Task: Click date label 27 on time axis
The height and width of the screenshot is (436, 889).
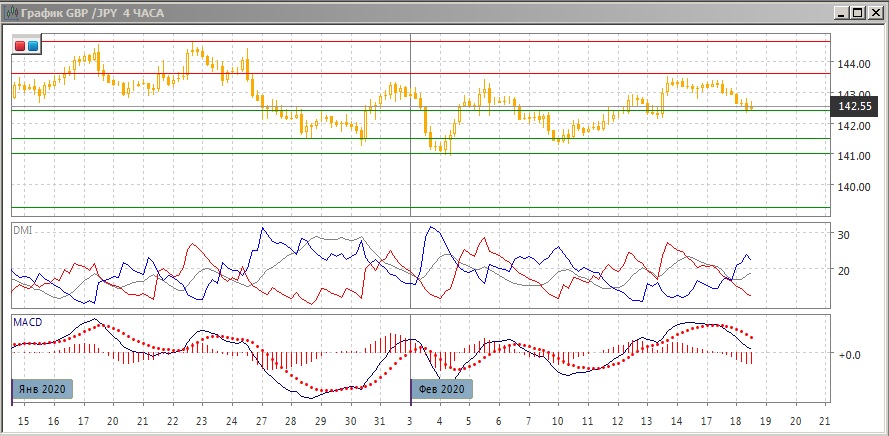Action: [261, 422]
